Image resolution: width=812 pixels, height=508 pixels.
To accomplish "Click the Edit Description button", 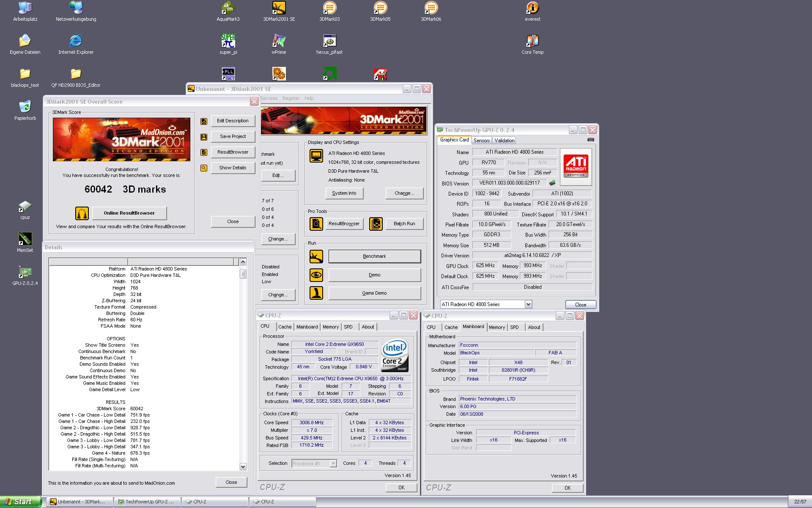I will pyautogui.click(x=233, y=121).
